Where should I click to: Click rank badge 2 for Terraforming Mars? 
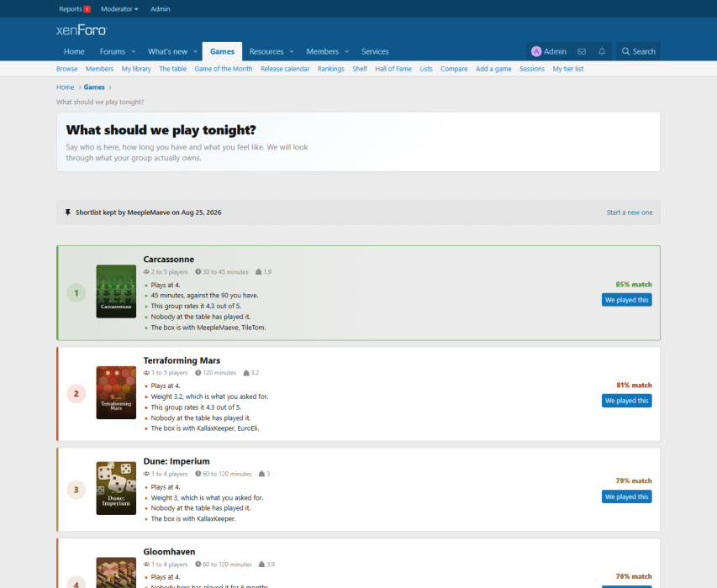(x=76, y=394)
